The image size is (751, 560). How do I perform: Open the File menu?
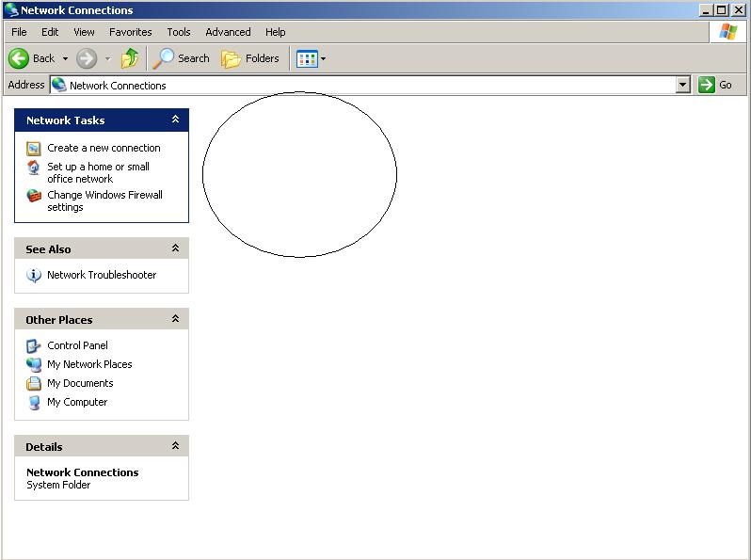coord(19,32)
